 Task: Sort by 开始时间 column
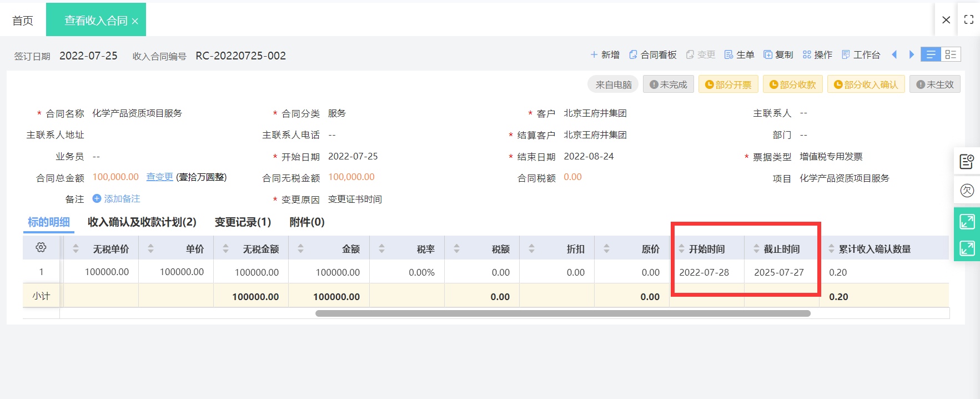(681, 249)
